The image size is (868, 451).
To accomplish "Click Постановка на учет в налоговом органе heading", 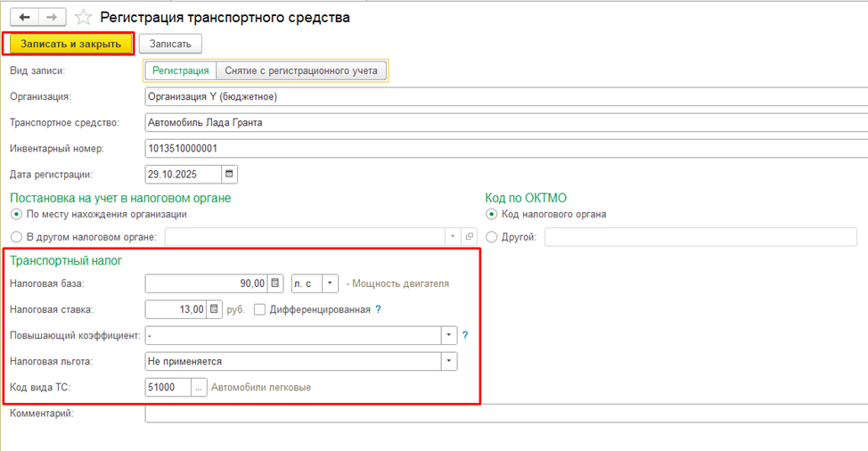I will pos(120,198).
